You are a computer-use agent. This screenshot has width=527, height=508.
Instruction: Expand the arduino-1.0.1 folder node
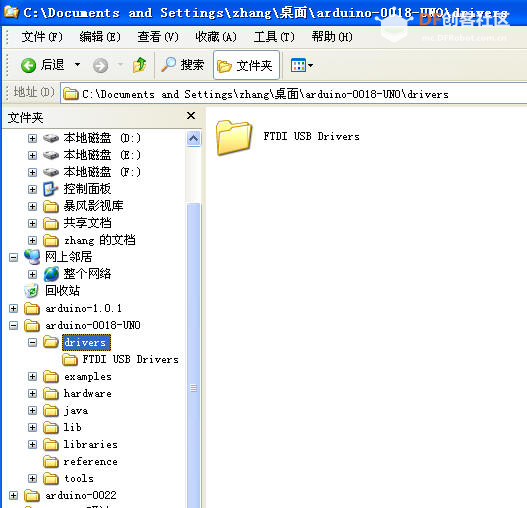tap(13, 308)
